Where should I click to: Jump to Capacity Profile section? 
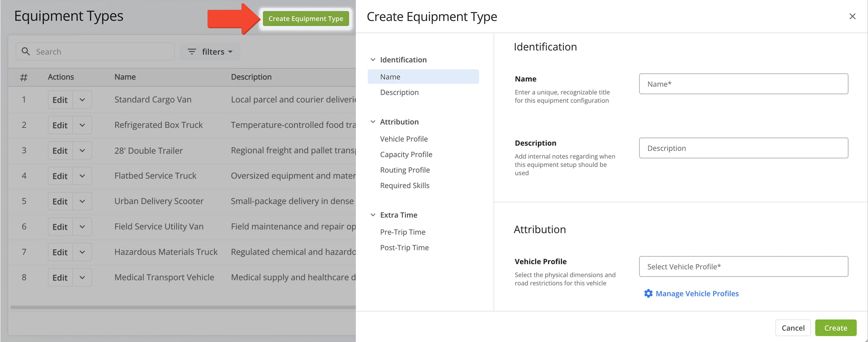tap(406, 154)
